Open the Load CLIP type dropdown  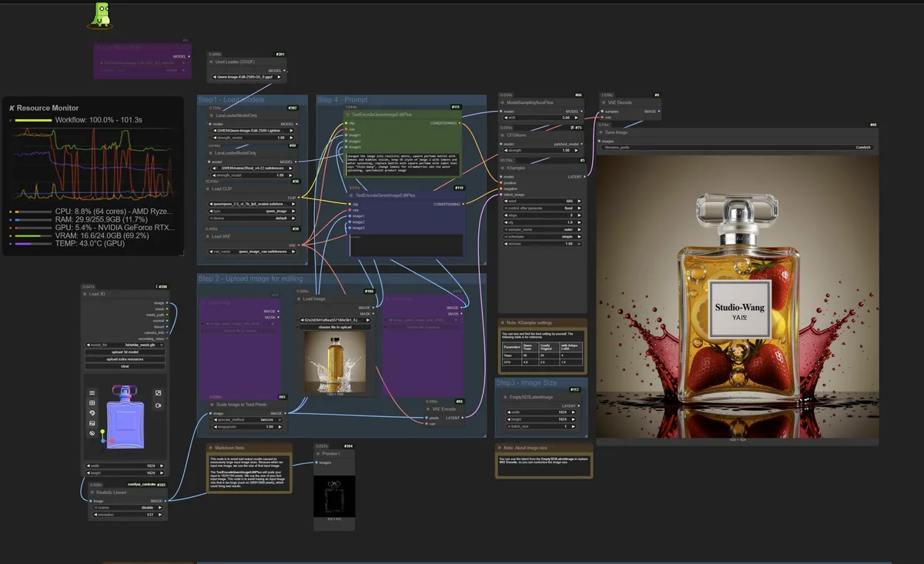click(253, 211)
